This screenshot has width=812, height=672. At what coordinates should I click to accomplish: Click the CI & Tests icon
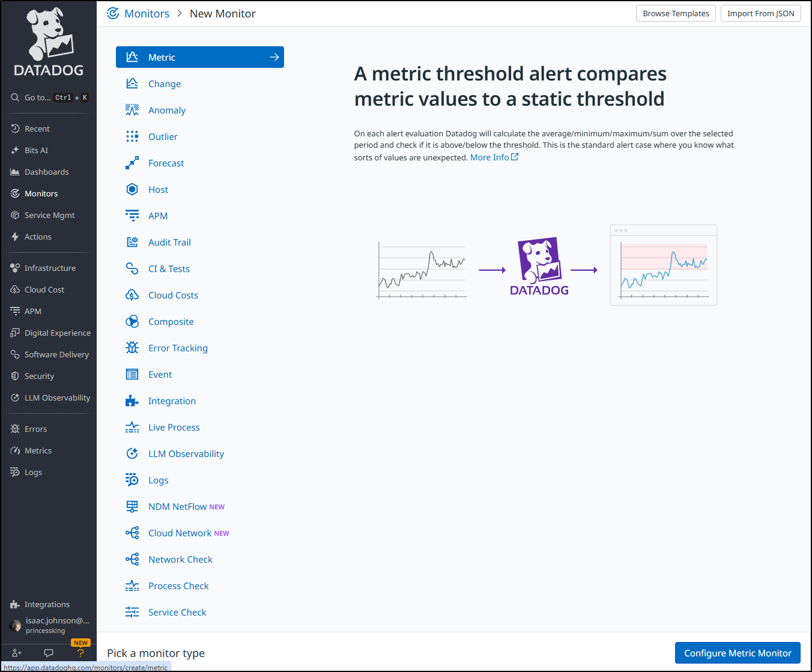click(132, 268)
